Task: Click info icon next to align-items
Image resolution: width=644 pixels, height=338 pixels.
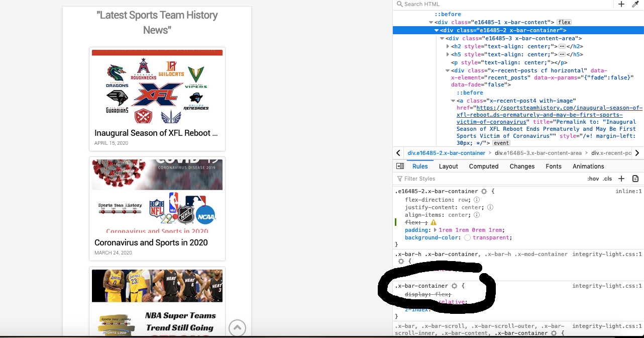Action: (477, 215)
